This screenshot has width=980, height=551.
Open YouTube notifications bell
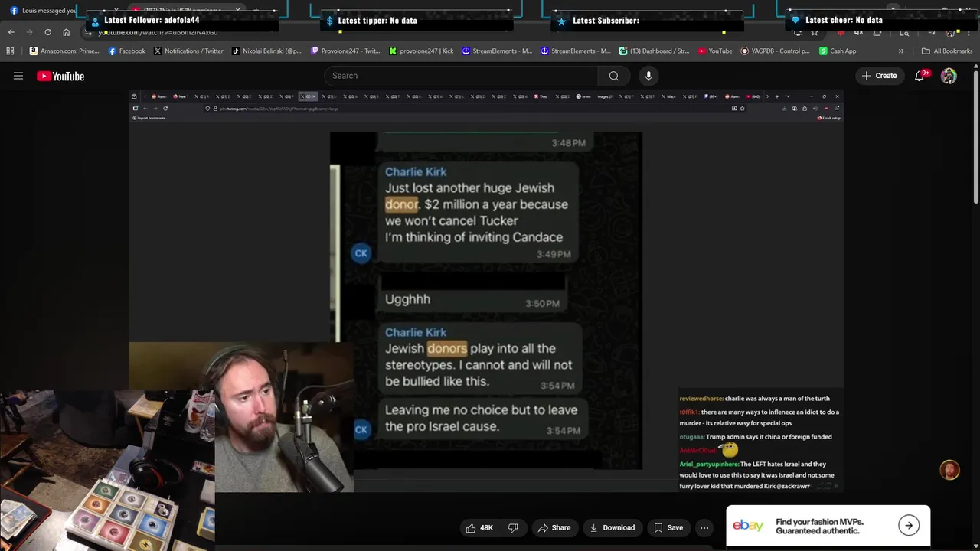point(920,76)
